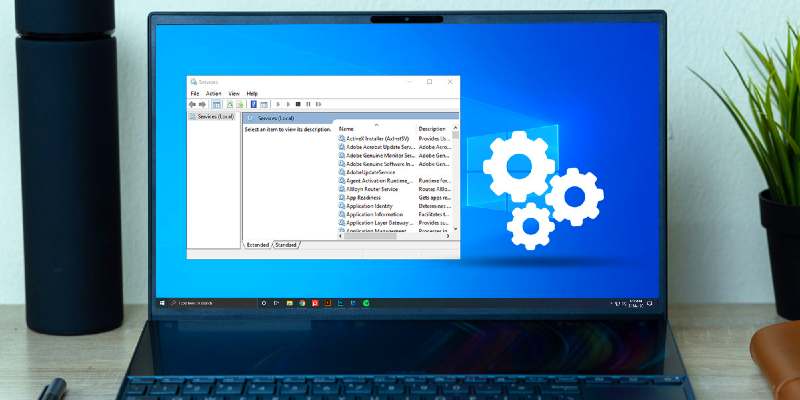Click the Back arrow in Services toolbar
Image resolution: width=800 pixels, height=400 pixels.
coord(192,104)
